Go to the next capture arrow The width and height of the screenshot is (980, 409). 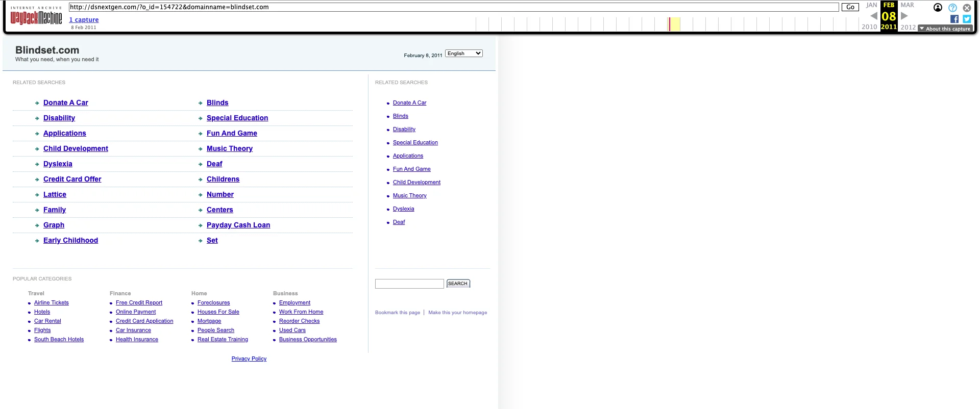coord(904,16)
